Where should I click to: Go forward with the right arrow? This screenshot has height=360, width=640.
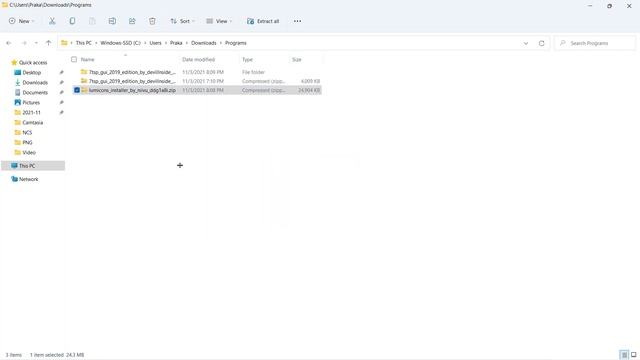24,43
